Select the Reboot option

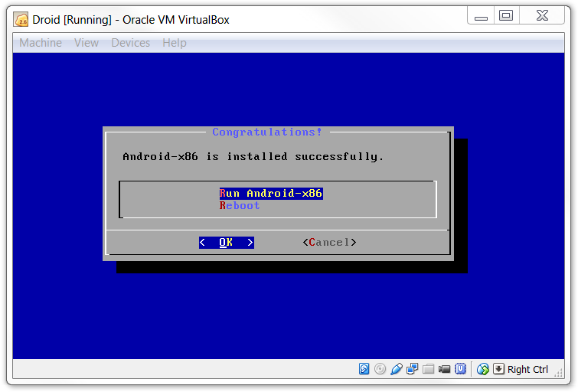(240, 205)
